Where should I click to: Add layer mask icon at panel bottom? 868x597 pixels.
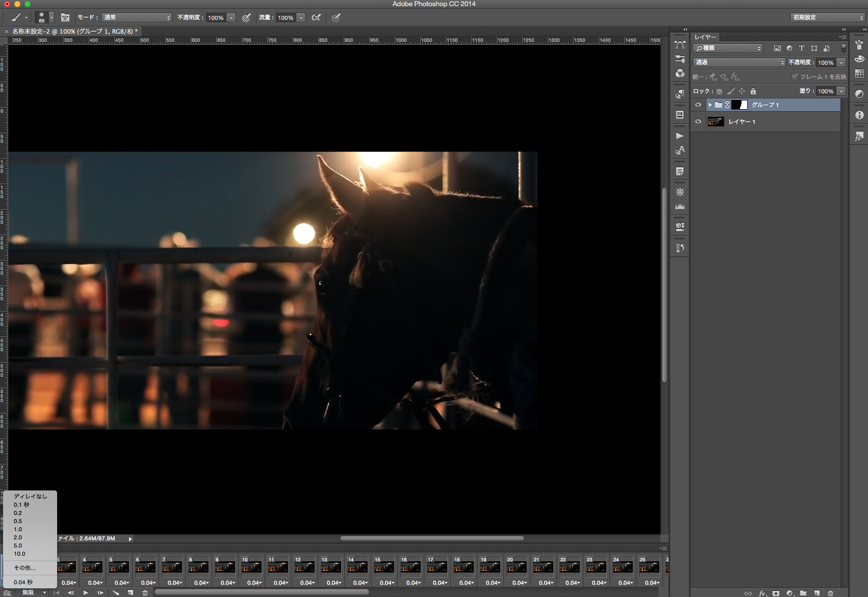(x=776, y=593)
